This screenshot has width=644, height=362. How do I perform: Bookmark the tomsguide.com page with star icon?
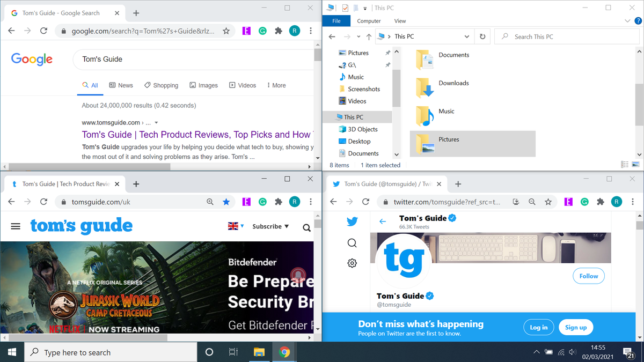click(x=226, y=202)
